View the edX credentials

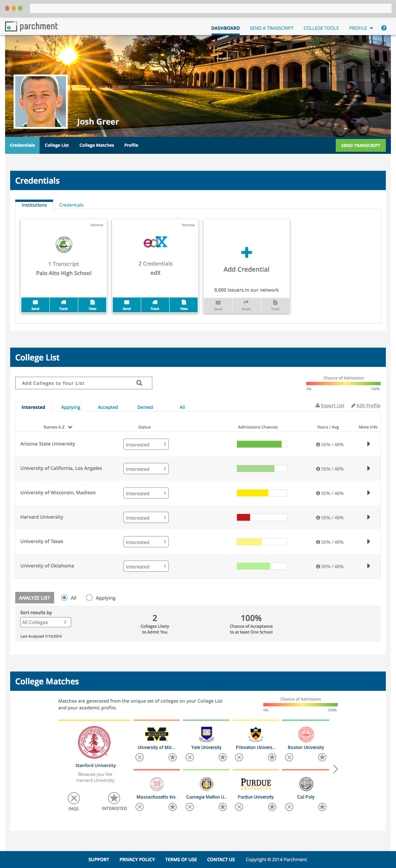tap(184, 305)
